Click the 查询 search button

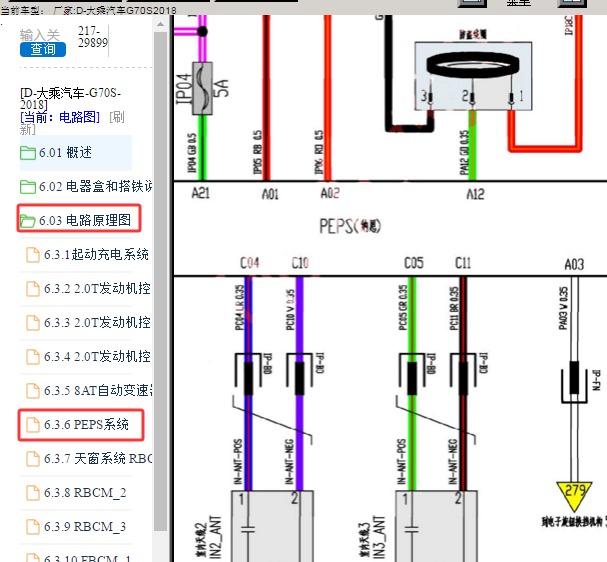(x=43, y=49)
